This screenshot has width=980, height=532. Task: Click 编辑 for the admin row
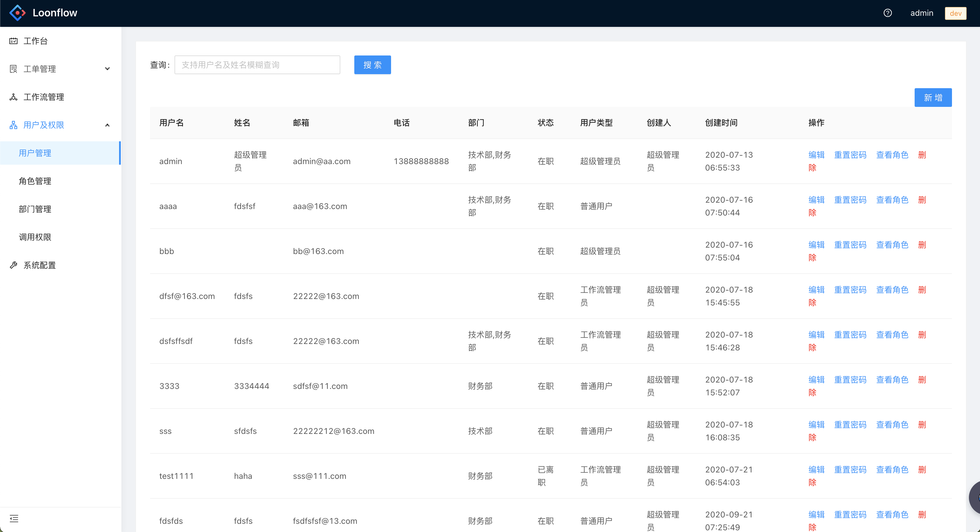click(816, 155)
